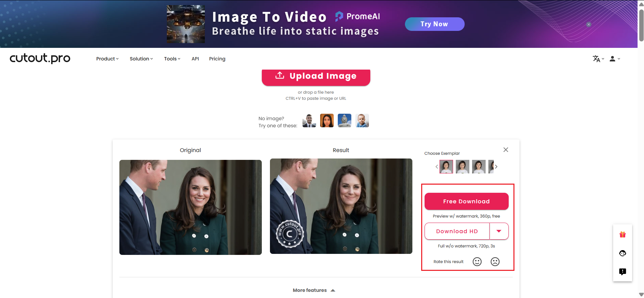This screenshot has width=644, height=298.
Task: Try the Buddha statue sample image
Action: 345,120
